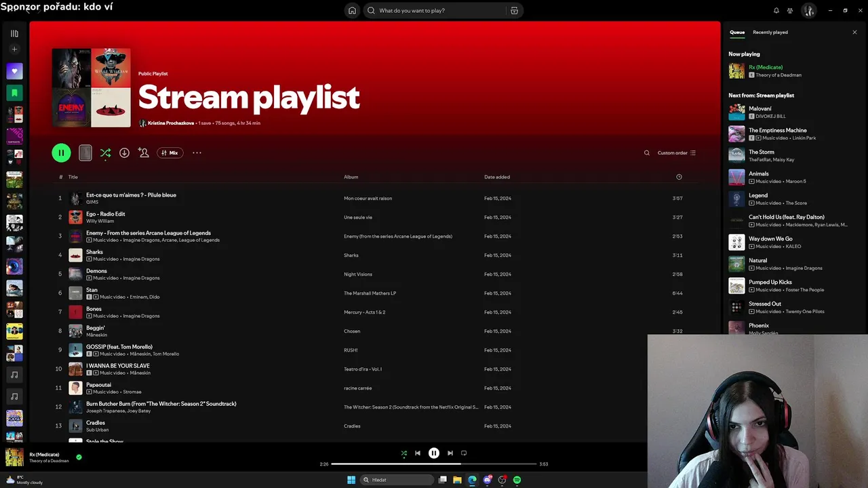Screen dimensions: 868x488
Task: Open The Marshall Mathers LP album link
Action: 370,293
